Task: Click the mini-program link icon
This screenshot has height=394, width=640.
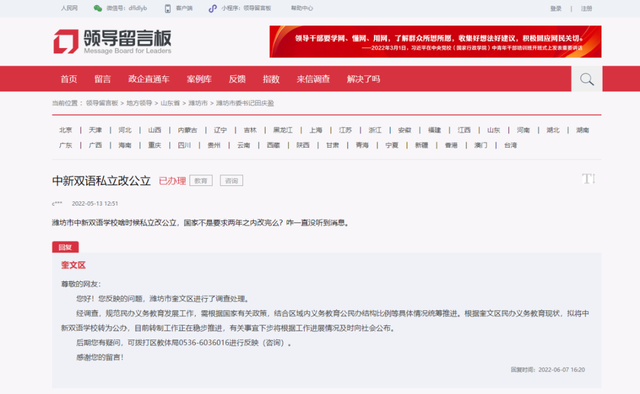Action: (x=212, y=8)
